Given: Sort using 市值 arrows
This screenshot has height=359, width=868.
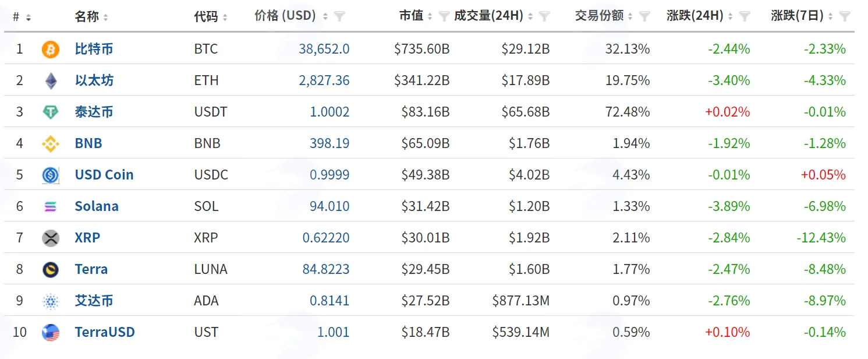Looking at the screenshot, I should coord(430,17).
